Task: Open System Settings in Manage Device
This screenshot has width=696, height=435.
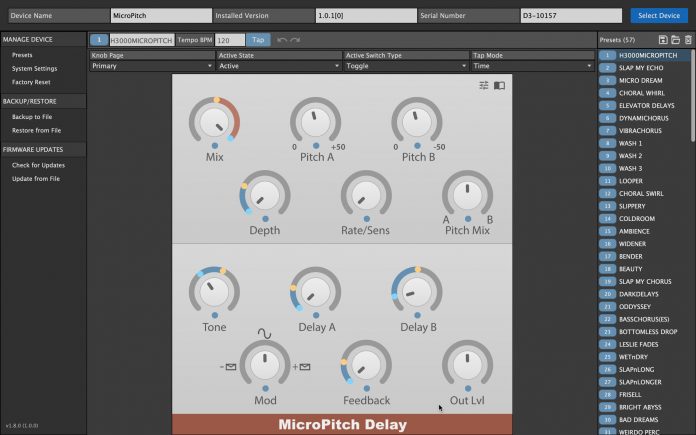Action: [35, 68]
